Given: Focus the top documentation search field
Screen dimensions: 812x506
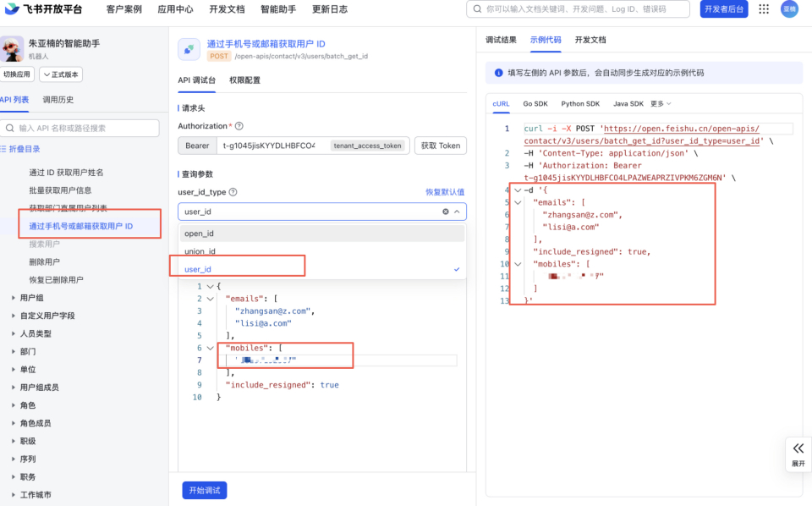Looking at the screenshot, I should tap(578, 8).
